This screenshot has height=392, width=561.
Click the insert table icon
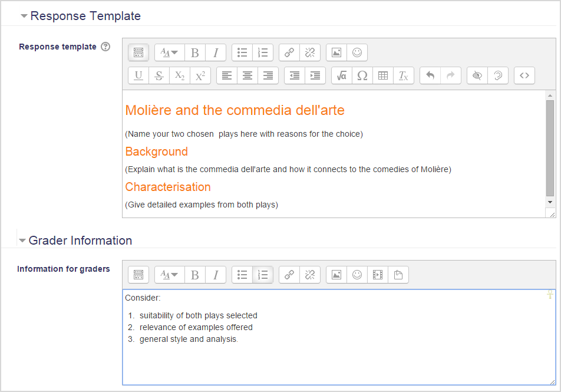383,75
